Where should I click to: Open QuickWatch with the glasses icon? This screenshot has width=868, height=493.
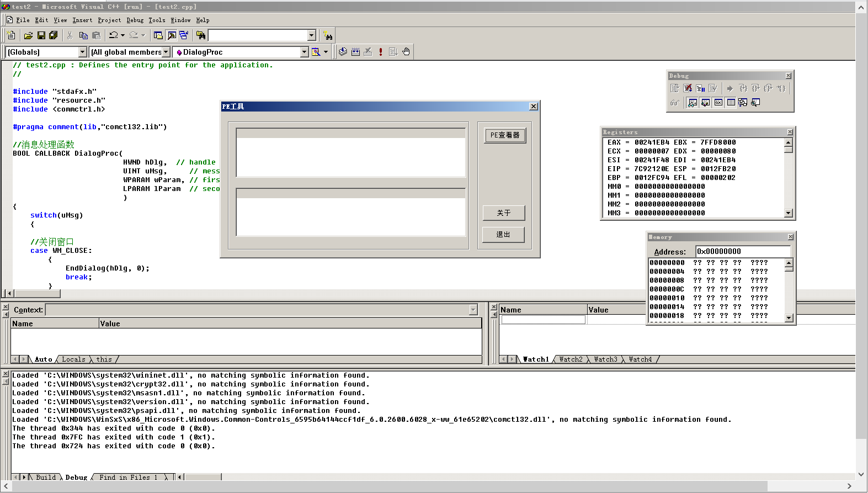(x=674, y=103)
